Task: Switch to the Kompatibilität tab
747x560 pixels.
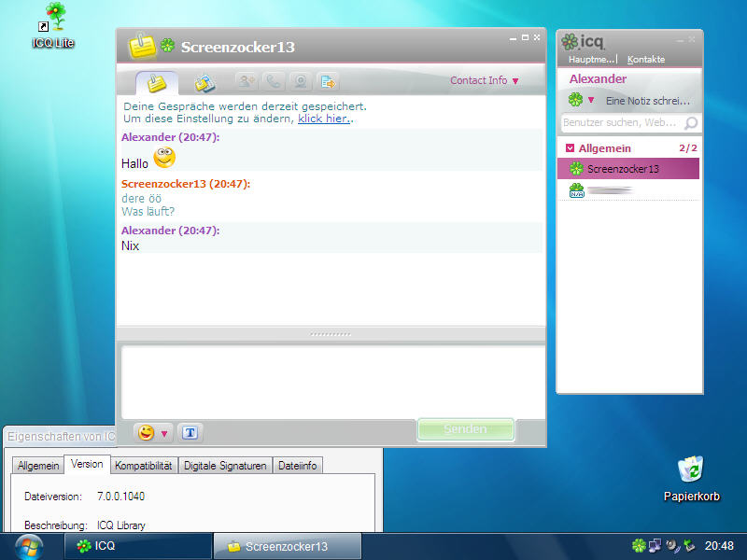Action: coord(144,465)
